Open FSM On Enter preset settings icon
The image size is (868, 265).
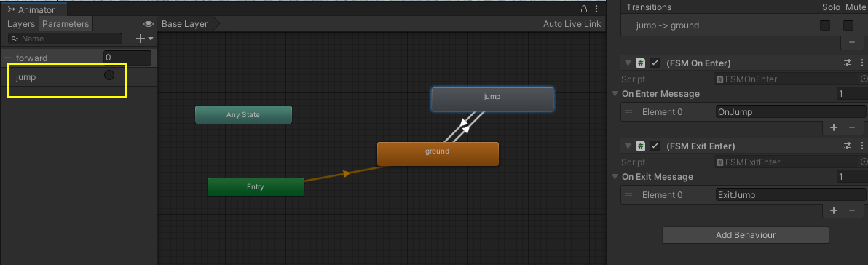pos(847,63)
